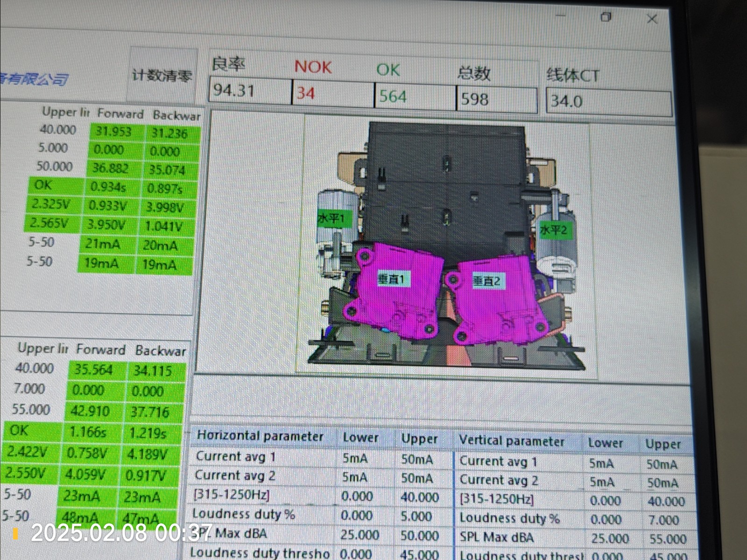Click the lower OK status cell beside 1.166s
The width and height of the screenshot is (747, 560).
(x=32, y=430)
